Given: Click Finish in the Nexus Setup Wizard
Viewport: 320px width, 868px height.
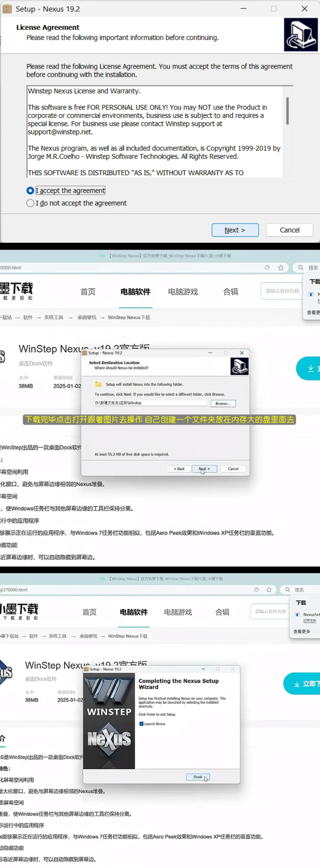Looking at the screenshot, I should [x=198, y=777].
